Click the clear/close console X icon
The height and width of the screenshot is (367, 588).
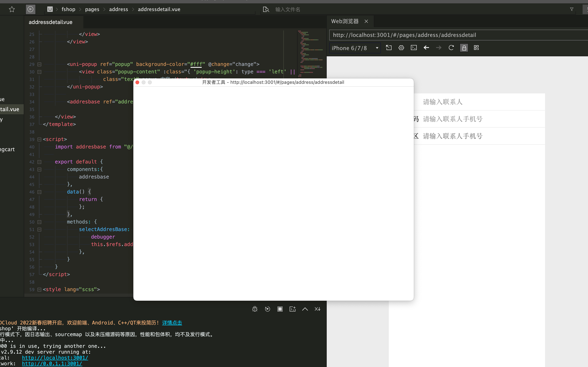click(318, 309)
